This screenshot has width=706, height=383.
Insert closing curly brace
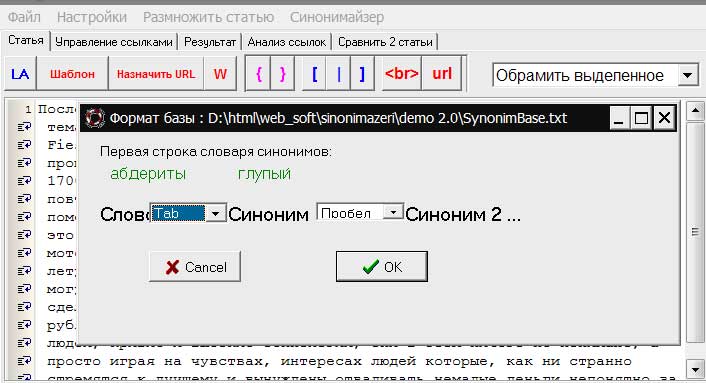click(282, 74)
